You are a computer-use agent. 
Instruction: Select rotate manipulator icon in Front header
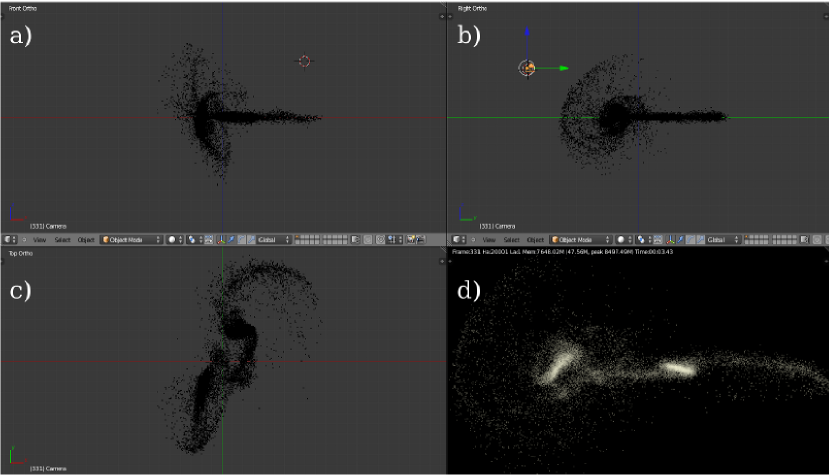(240, 240)
